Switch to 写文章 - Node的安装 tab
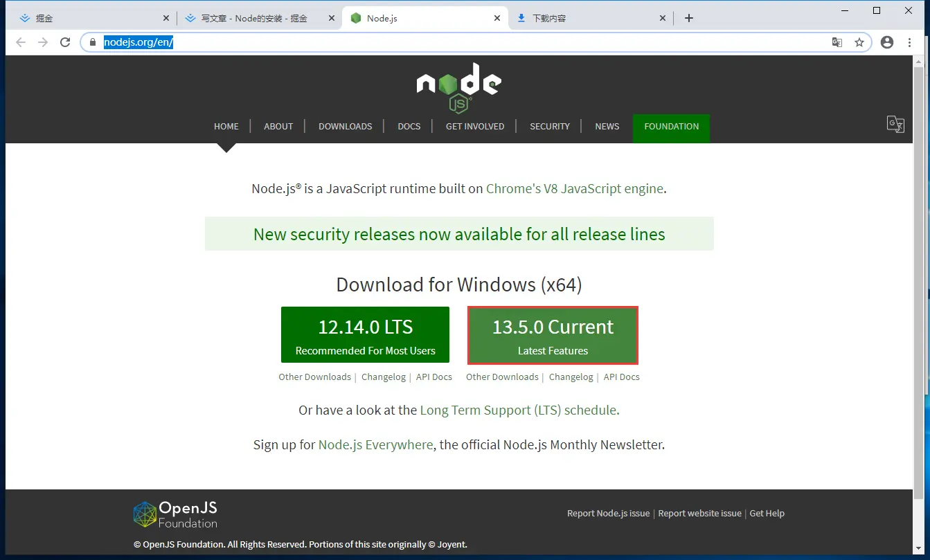The height and width of the screenshot is (560, 930). [259, 18]
